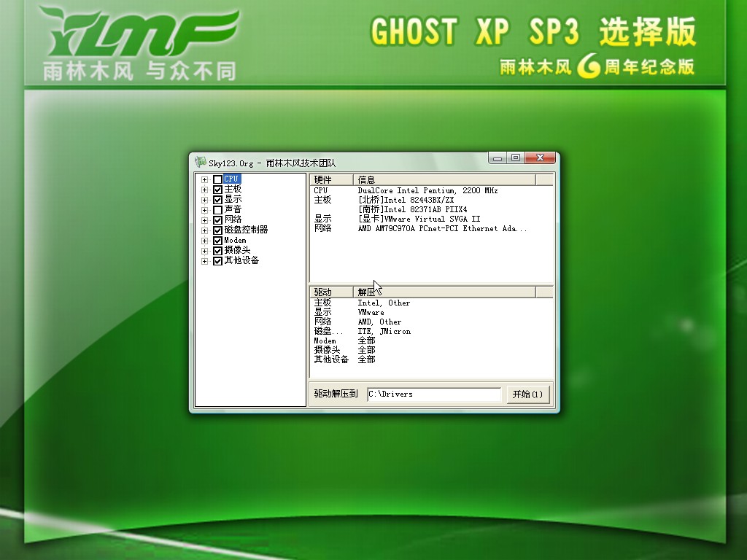This screenshot has width=747, height=560.
Task: Uncheck the 摄像头 checkbox
Action: pos(217,251)
